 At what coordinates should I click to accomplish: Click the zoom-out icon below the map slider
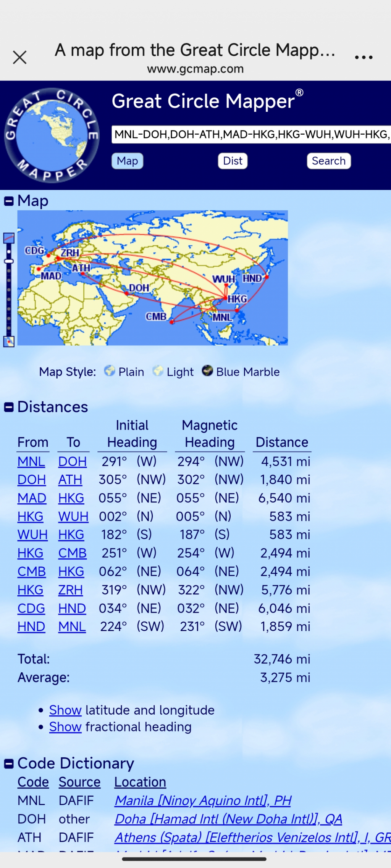click(9, 341)
